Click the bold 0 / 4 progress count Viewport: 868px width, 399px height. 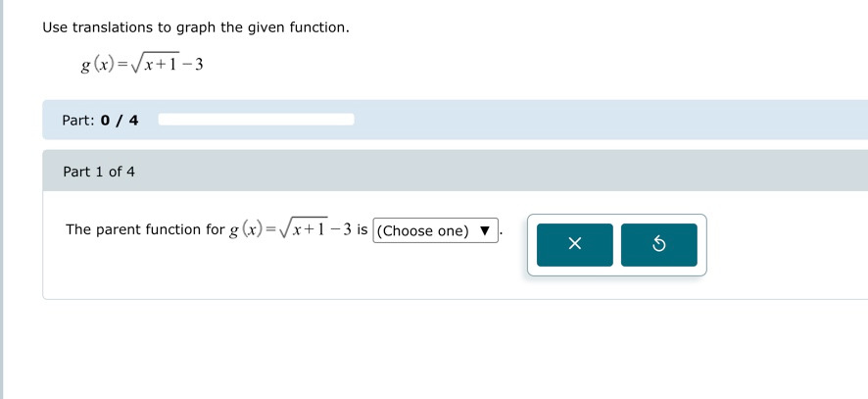coord(120,121)
